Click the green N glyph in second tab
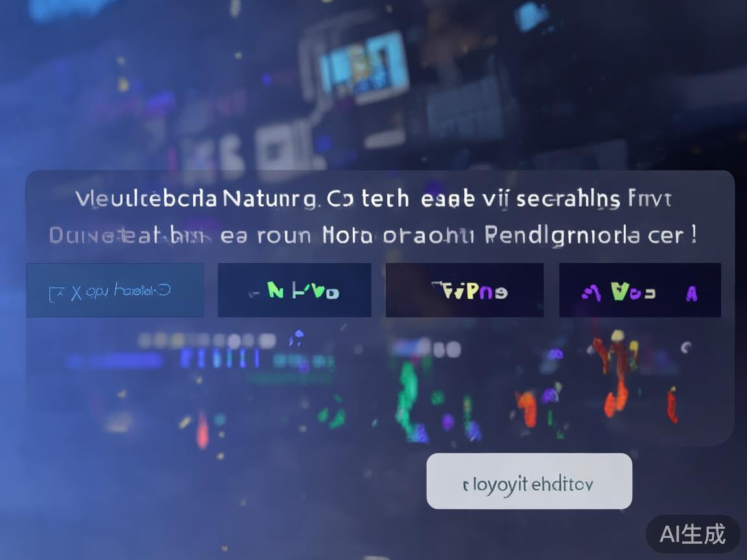 [276, 290]
